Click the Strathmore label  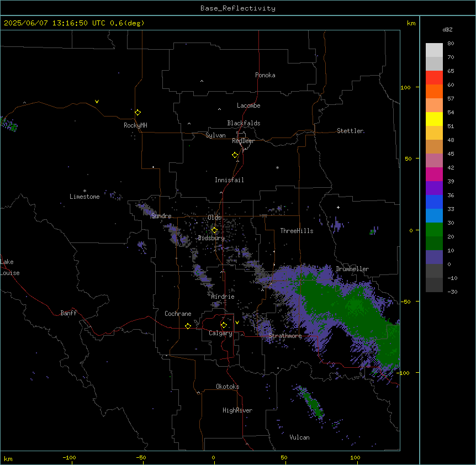(285, 336)
